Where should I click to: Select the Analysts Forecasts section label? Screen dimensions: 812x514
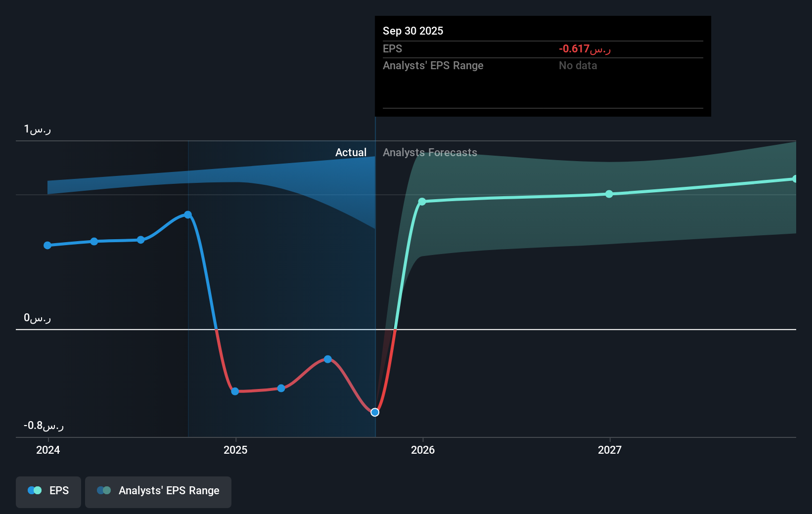pyautogui.click(x=430, y=152)
